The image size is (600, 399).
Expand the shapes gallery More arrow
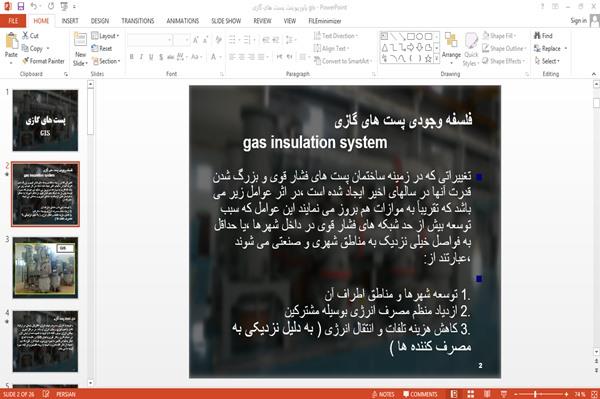(437, 59)
